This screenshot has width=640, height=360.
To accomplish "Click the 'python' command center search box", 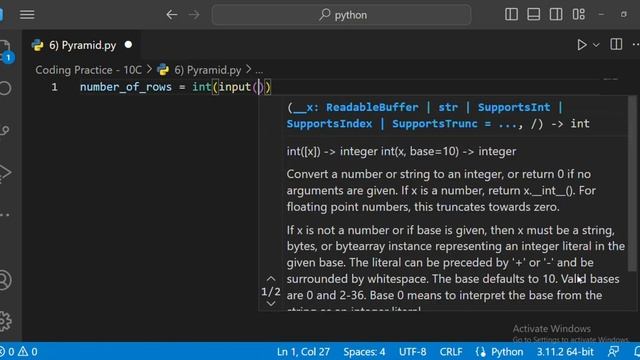I will (342, 15).
